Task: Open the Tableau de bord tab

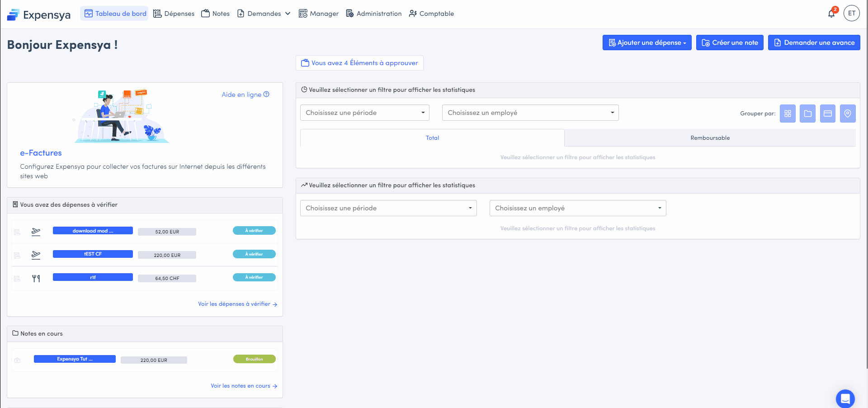Action: pyautogui.click(x=115, y=14)
